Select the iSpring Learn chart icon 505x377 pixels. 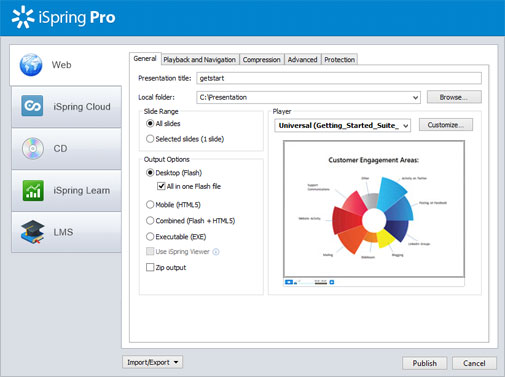(33, 190)
